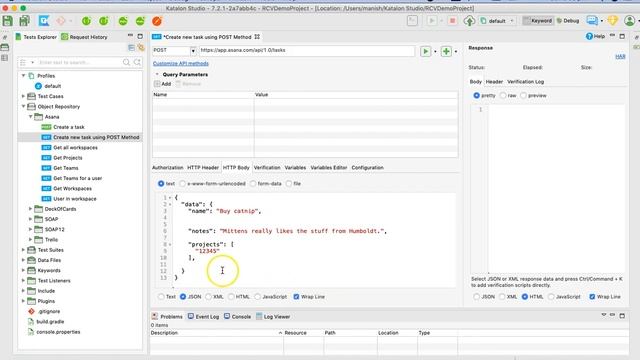This screenshot has height=360, width=640.
Task: Click the HAR link in Response panel
Action: (x=620, y=56)
